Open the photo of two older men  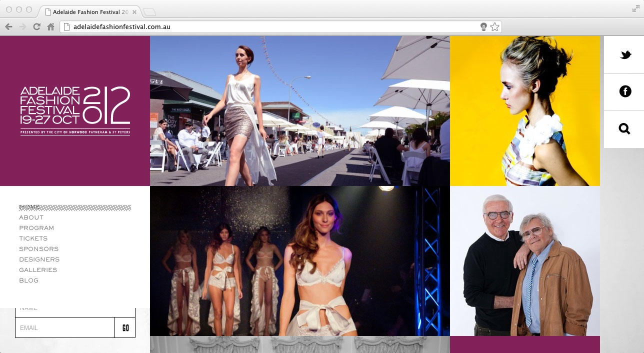tap(525, 261)
